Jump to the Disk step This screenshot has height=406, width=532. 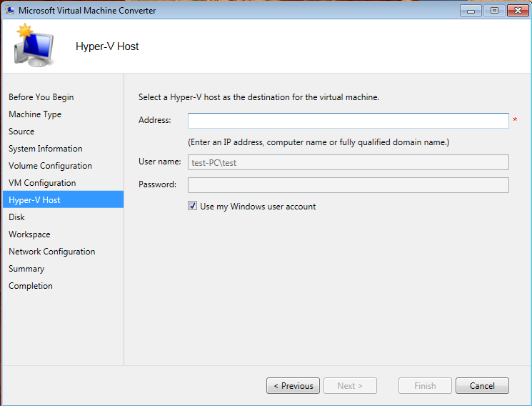[x=16, y=217]
